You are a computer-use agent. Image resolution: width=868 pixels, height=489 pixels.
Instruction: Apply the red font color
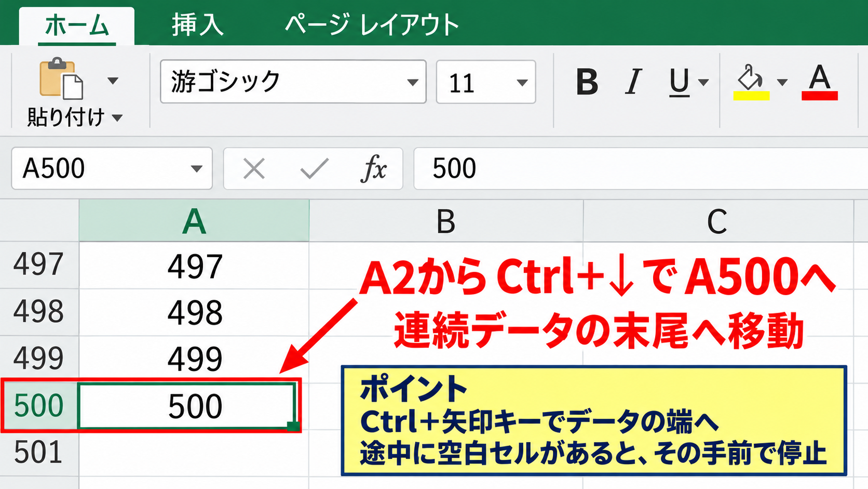point(820,82)
